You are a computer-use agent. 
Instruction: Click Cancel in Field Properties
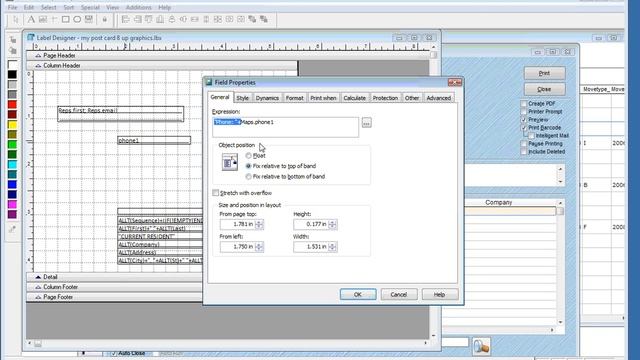pos(399,294)
